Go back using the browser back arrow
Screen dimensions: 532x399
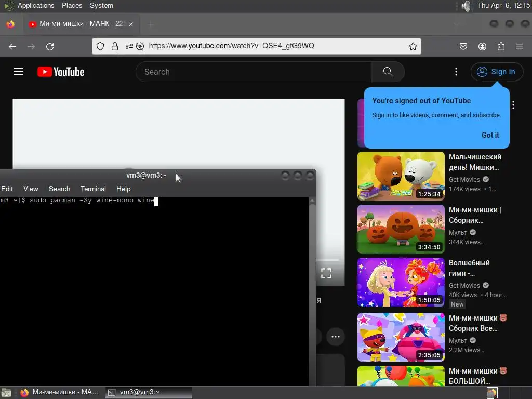12,46
